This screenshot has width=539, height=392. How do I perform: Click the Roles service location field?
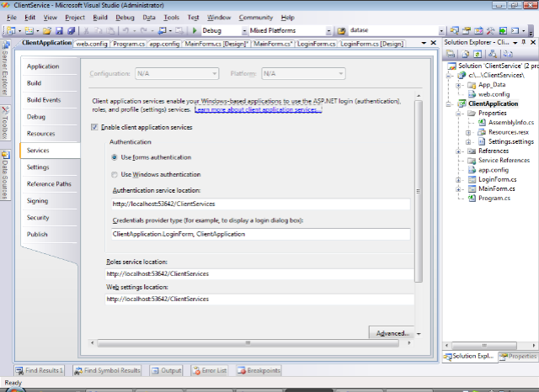pyautogui.click(x=259, y=274)
